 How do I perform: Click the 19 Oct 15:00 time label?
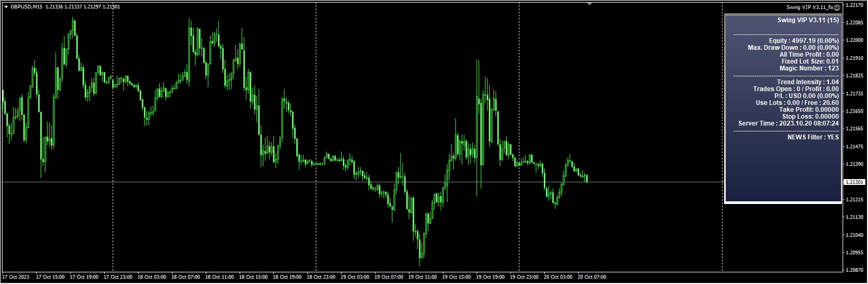point(456,277)
